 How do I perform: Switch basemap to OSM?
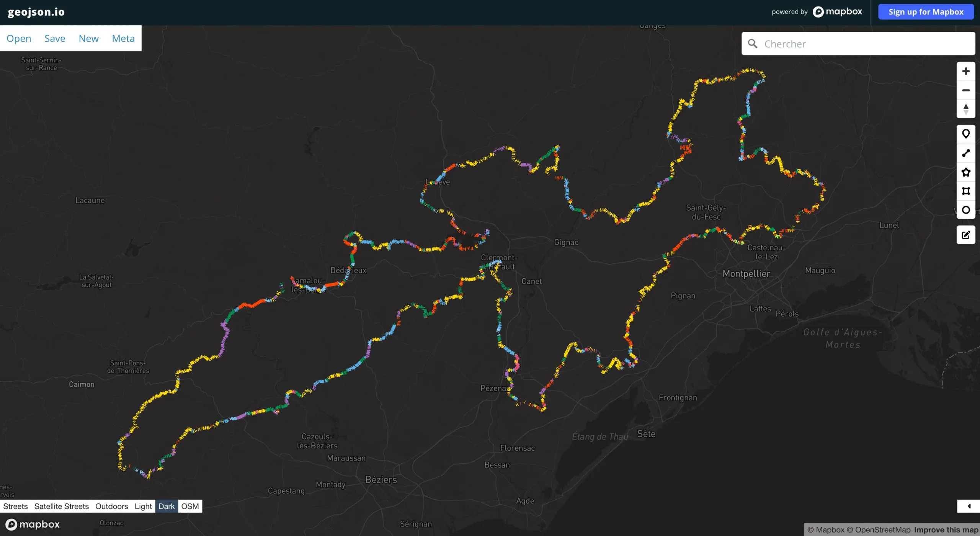pos(190,506)
